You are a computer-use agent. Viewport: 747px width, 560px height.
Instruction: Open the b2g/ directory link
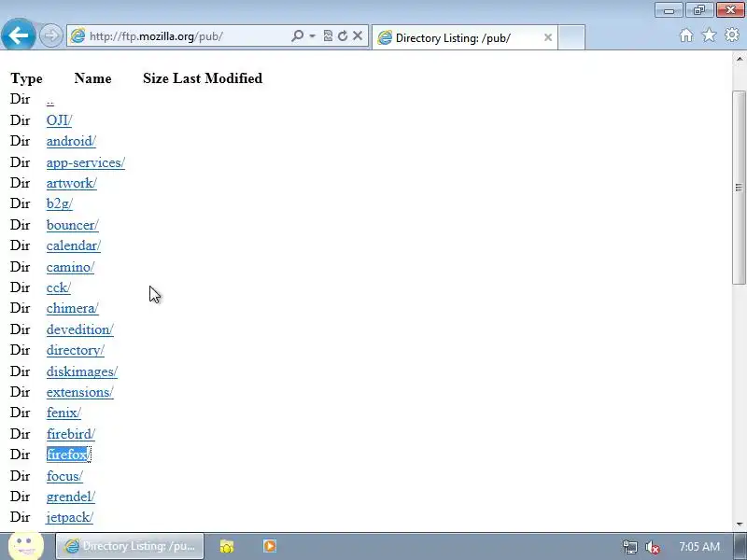pos(60,203)
